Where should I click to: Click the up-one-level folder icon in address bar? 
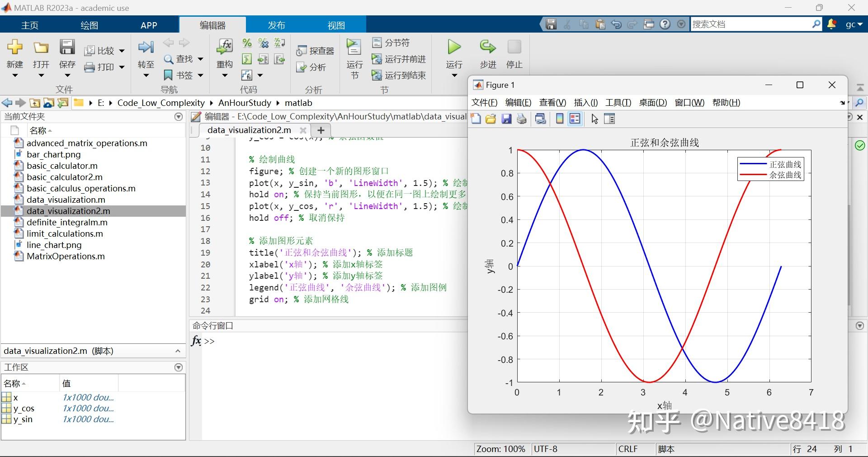35,103
